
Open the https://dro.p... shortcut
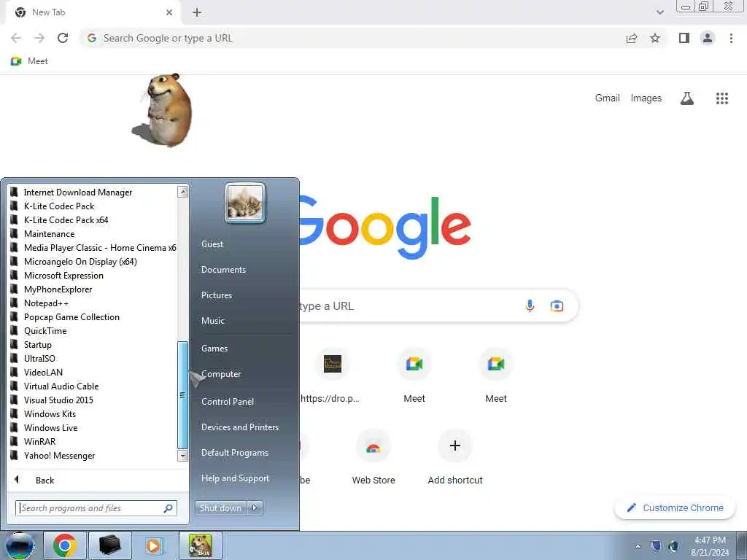point(332,376)
